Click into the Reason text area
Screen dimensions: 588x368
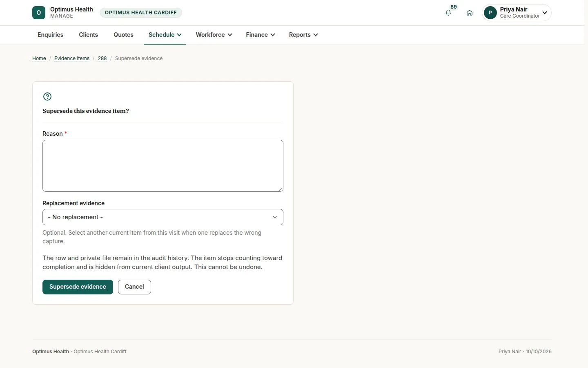[x=163, y=166]
